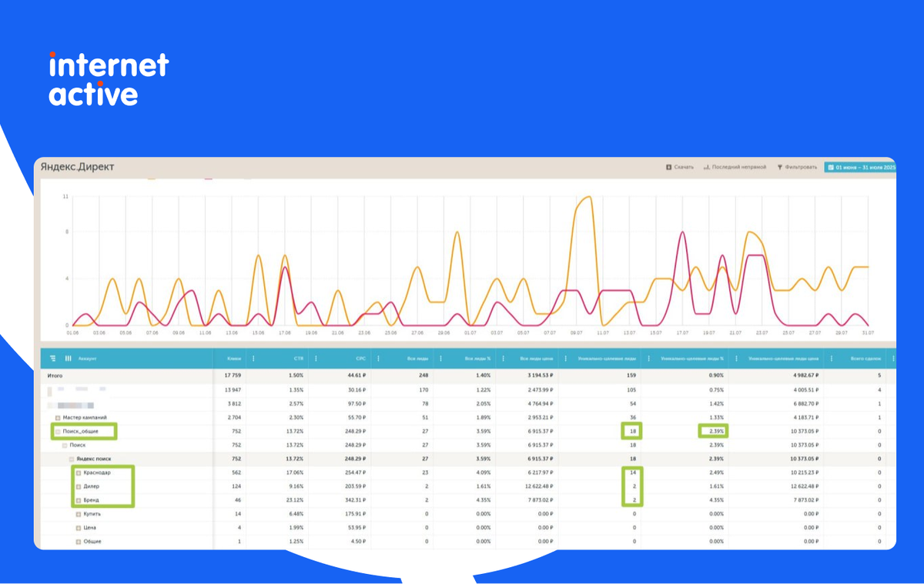The height and width of the screenshot is (584, 924).
Task: Sort by the Клики column header
Action: (x=233, y=359)
